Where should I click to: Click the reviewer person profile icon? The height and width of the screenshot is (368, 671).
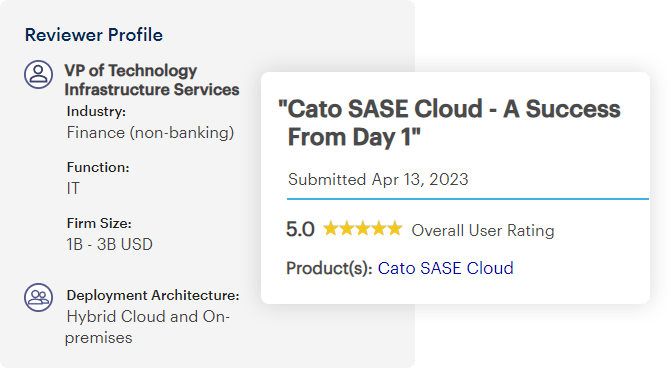[39, 74]
